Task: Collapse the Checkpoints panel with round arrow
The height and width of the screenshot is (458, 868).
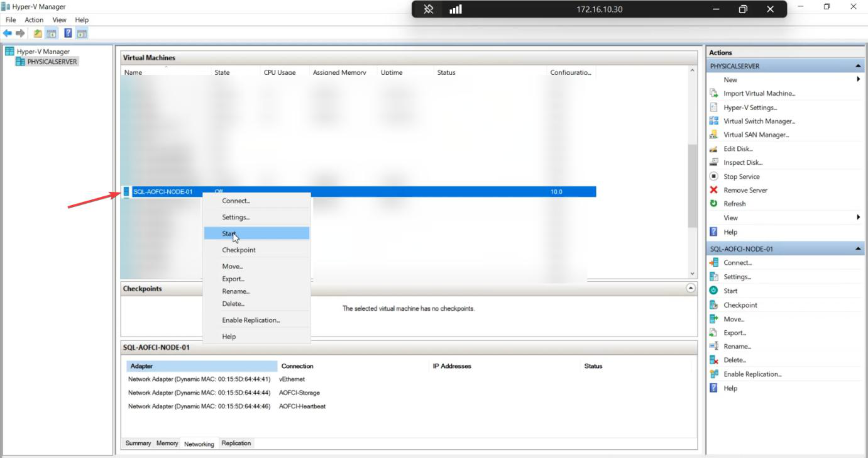Action: click(691, 288)
